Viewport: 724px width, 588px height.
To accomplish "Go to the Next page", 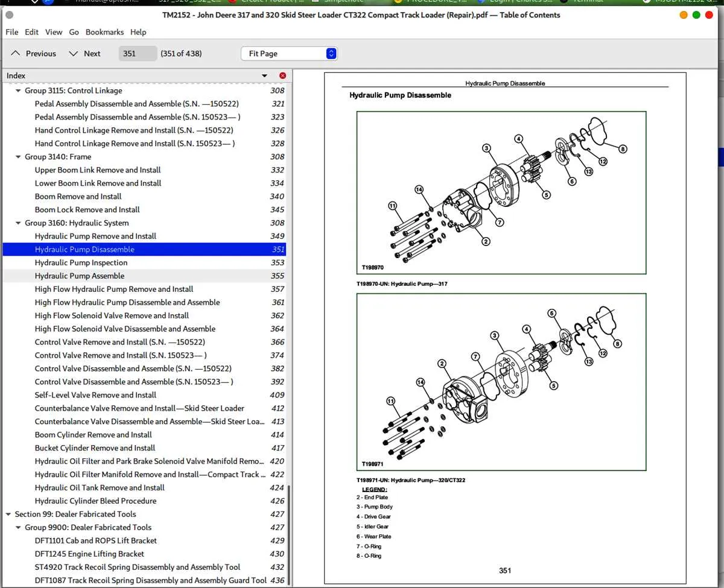I will pyautogui.click(x=84, y=54).
